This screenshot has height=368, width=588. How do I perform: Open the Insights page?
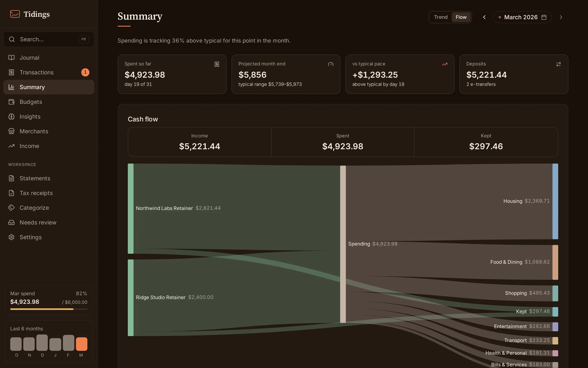click(x=49, y=117)
